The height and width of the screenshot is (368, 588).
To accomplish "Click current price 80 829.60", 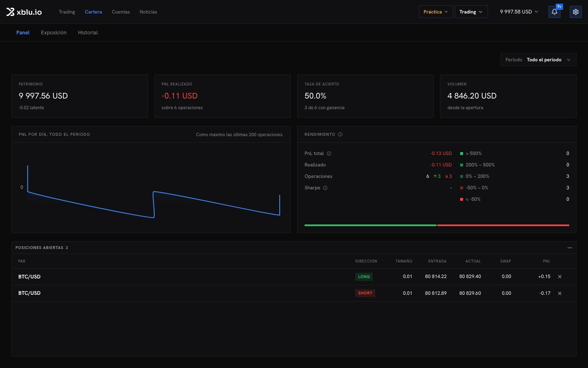I will (x=470, y=293).
